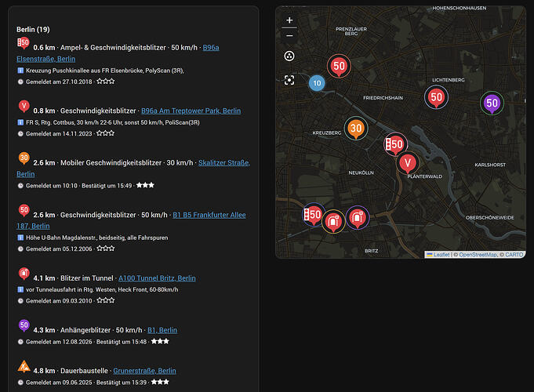The width and height of the screenshot is (534, 392).
Task: Select the purple-ringed tunnel marker on map
Action: [358, 218]
